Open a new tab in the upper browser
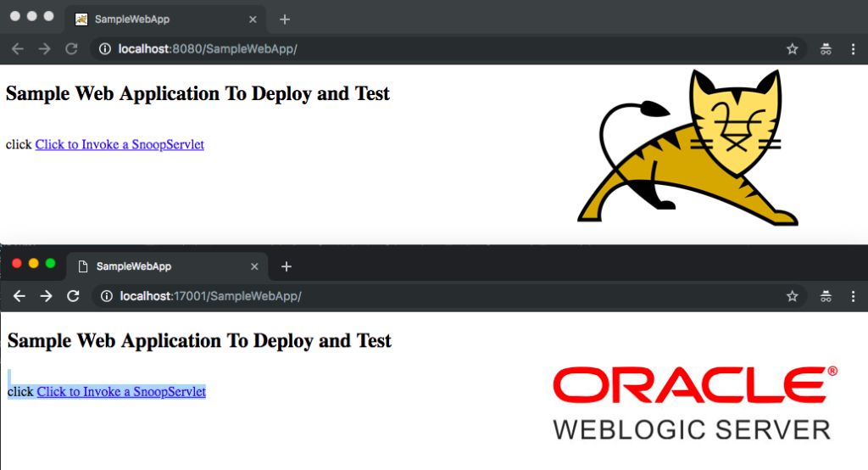The image size is (868, 470). click(x=285, y=20)
